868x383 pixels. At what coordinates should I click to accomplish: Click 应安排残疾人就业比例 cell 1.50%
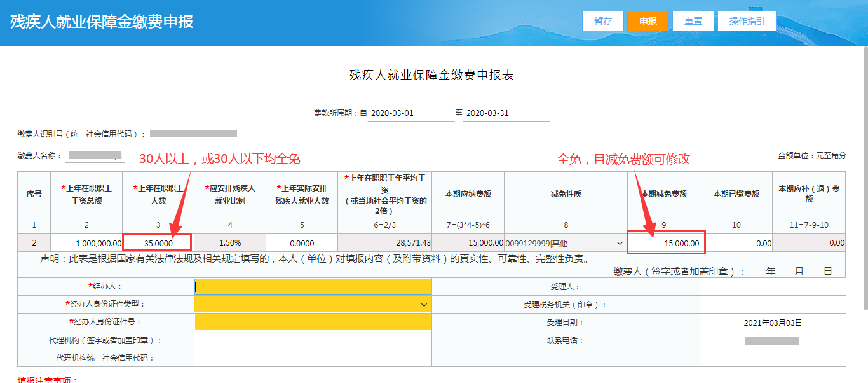pyautogui.click(x=230, y=243)
